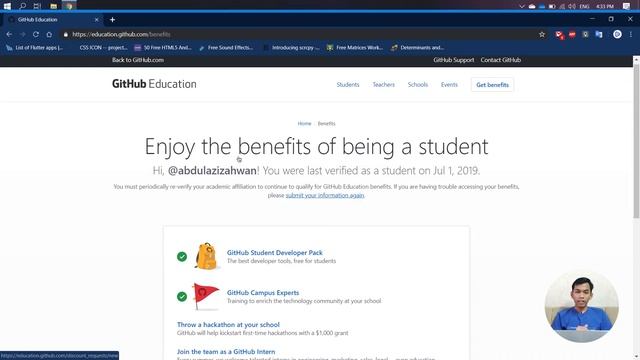640x360 pixels.
Task: Open the Free Sound Effects bookmark
Action: pos(226,48)
